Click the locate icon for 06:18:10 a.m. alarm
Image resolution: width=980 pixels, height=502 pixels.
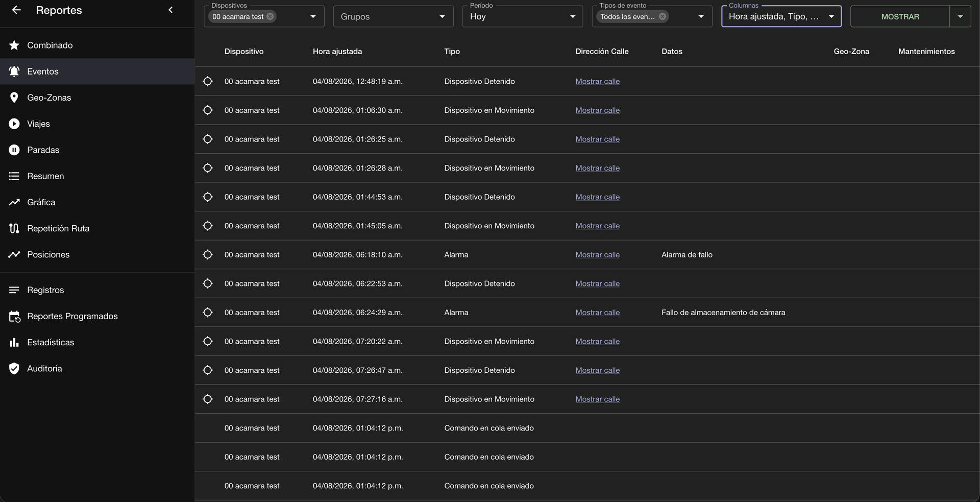coord(208,254)
